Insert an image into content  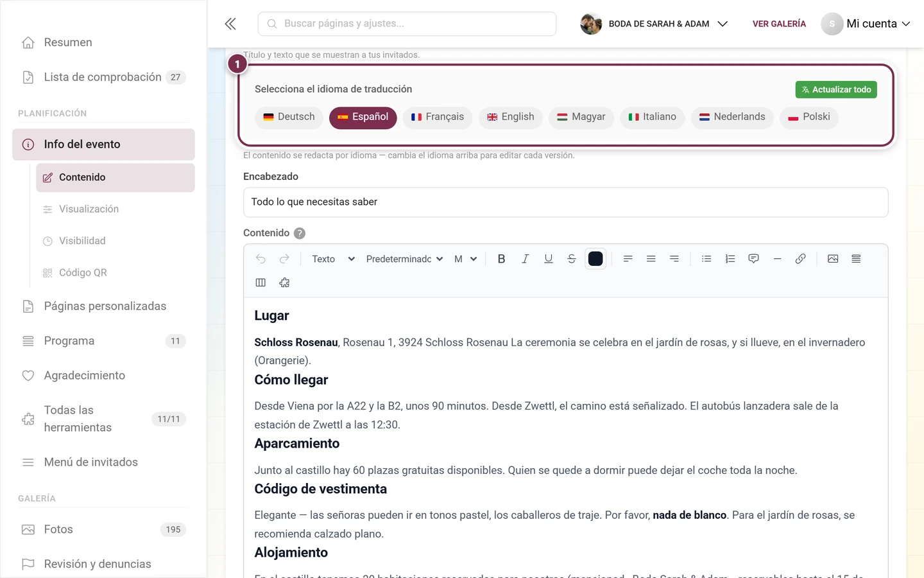point(833,259)
